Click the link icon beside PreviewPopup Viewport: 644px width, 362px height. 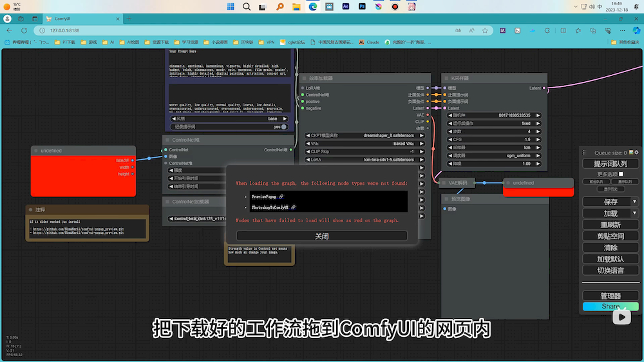[281, 196]
